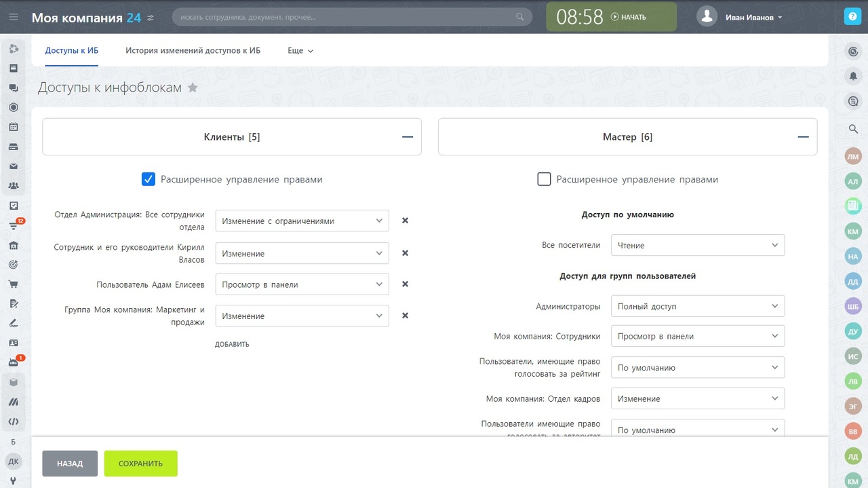Open the chat bubbles icon in sidebar

tap(14, 88)
